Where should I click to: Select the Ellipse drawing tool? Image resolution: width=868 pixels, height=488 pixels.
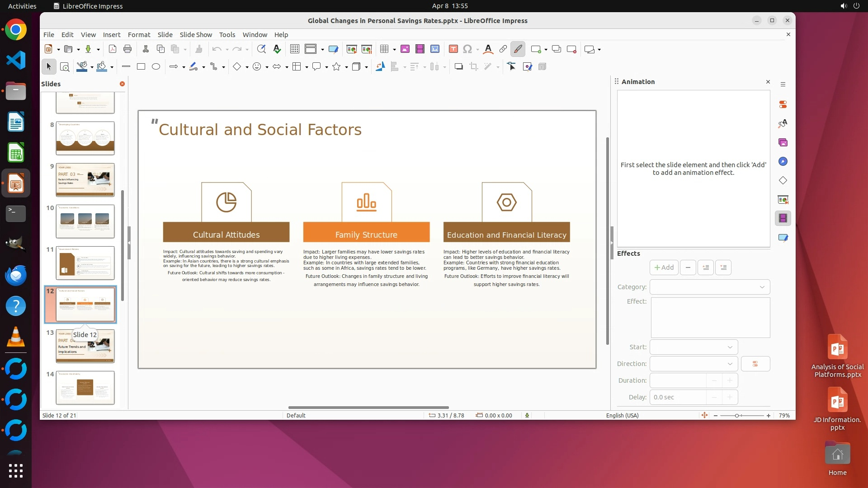click(156, 67)
